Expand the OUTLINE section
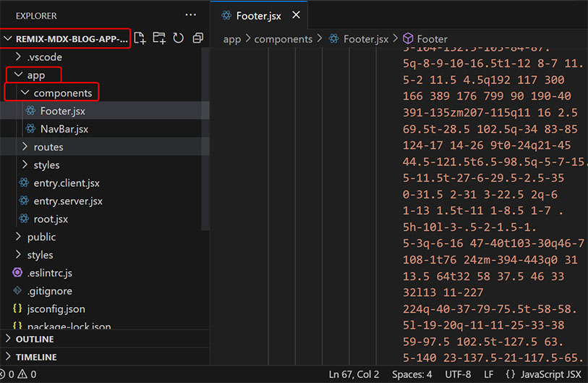This screenshot has width=588, height=383. (x=36, y=339)
